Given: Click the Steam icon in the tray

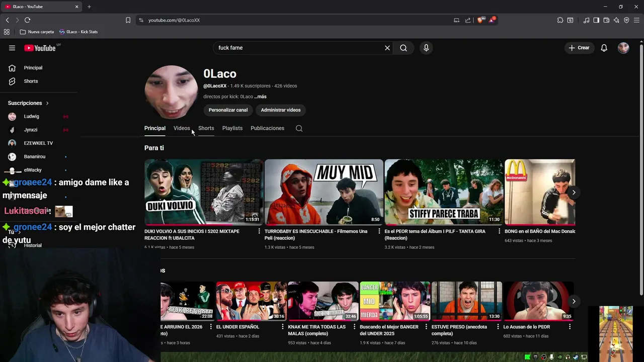Looking at the screenshot, I should [576, 357].
